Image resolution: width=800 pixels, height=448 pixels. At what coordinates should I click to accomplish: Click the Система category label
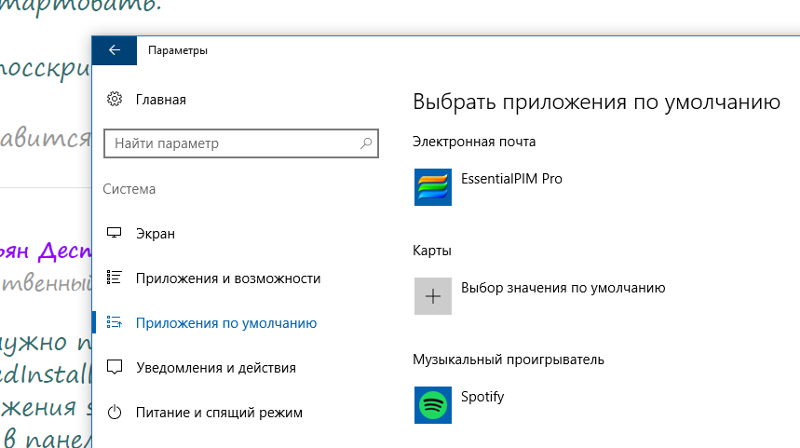[129, 189]
